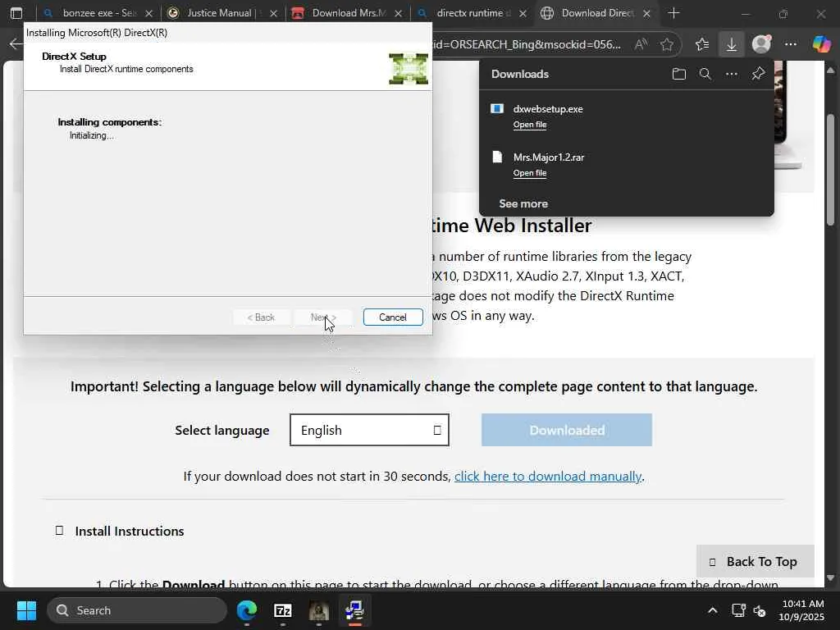
Task: Open the clock and date flyout
Action: pos(802,610)
